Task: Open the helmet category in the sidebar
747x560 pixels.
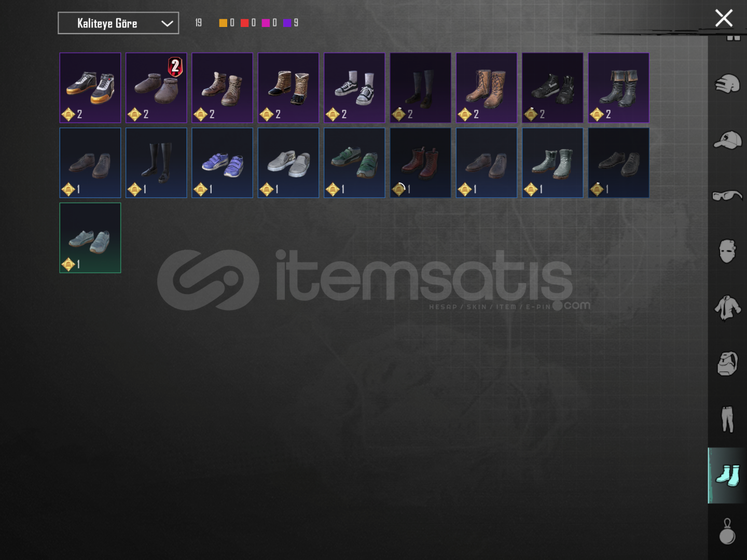Action: click(x=727, y=84)
